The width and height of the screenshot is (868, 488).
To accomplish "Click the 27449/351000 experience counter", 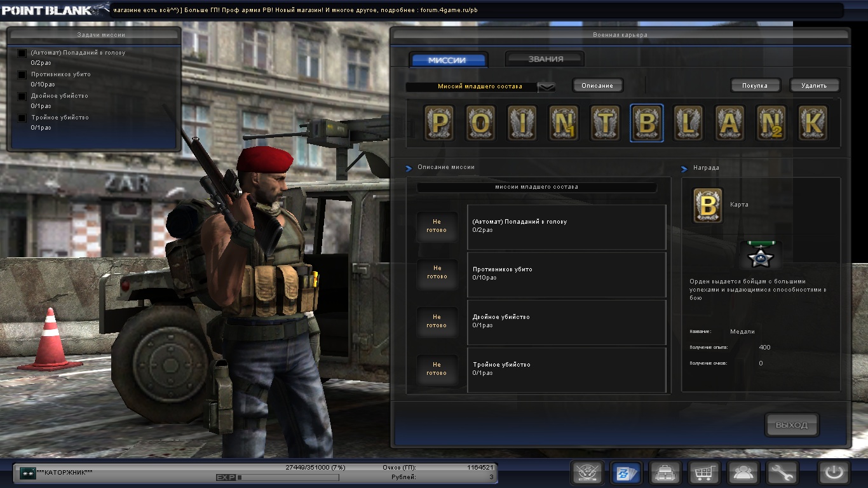I will 315,468.
